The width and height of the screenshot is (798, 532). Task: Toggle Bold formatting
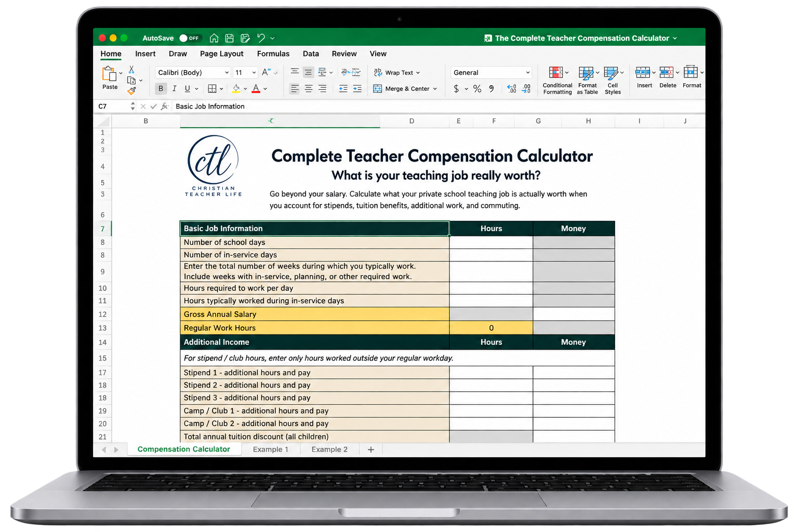click(x=161, y=89)
